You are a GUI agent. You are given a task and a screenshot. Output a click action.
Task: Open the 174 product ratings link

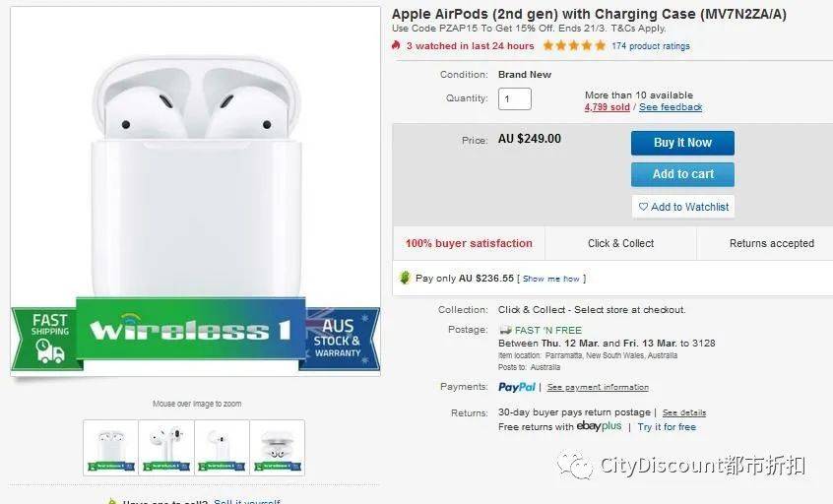(650, 46)
